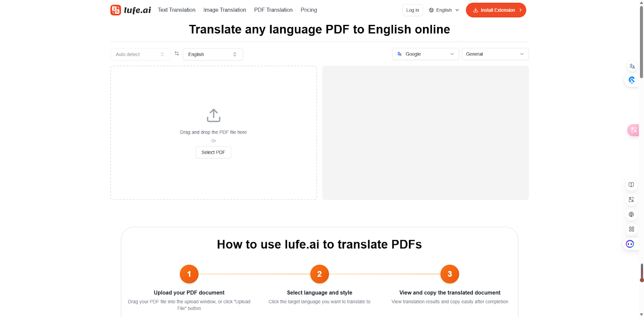Click the "Drag your PDF file into the upload window" description

pyautogui.click(x=189, y=305)
